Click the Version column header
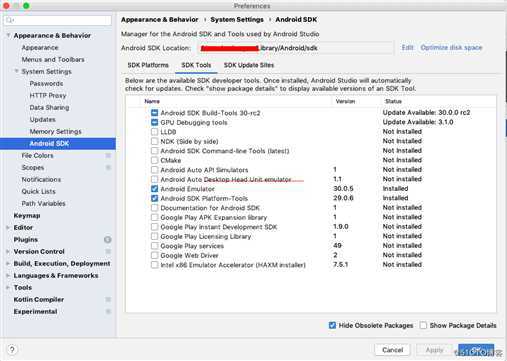The height and width of the screenshot is (361, 507). (x=345, y=101)
